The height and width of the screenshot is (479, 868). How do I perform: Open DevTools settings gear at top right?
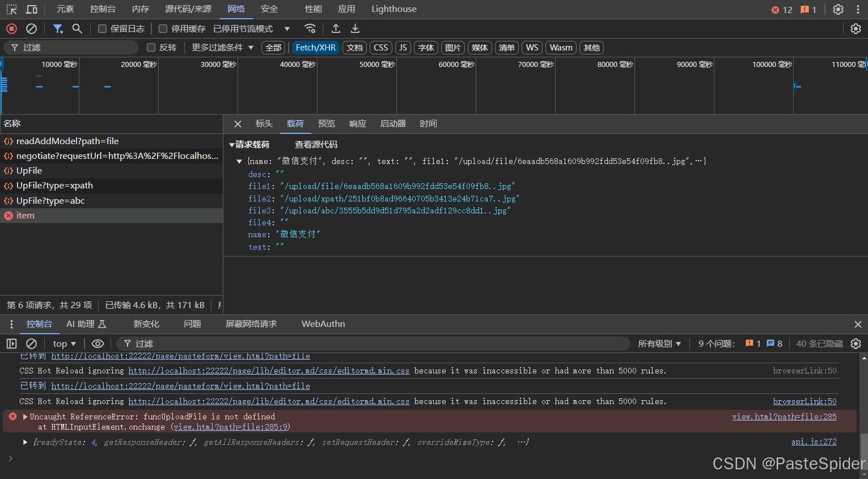coord(838,9)
